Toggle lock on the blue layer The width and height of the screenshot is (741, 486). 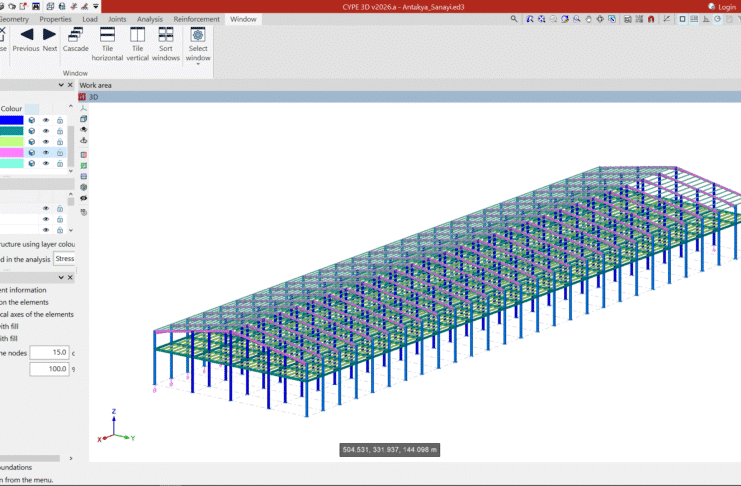(x=60, y=120)
